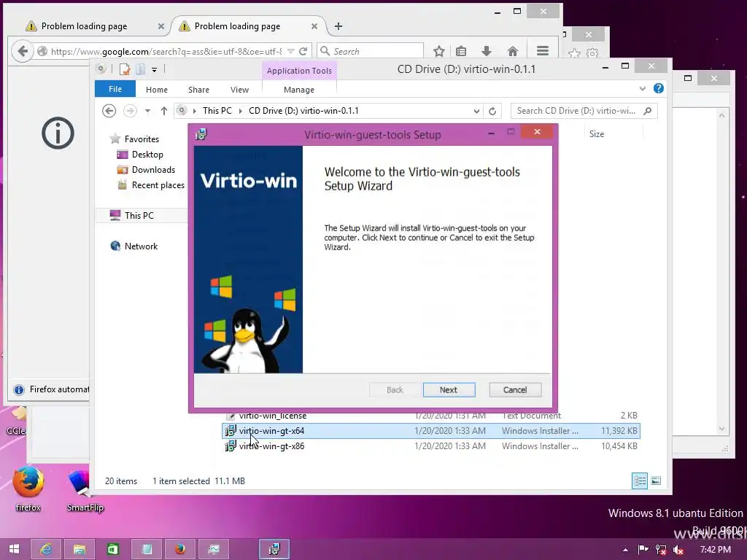The width and height of the screenshot is (747, 560).
Task: Open the View ribbon tab
Action: point(239,90)
